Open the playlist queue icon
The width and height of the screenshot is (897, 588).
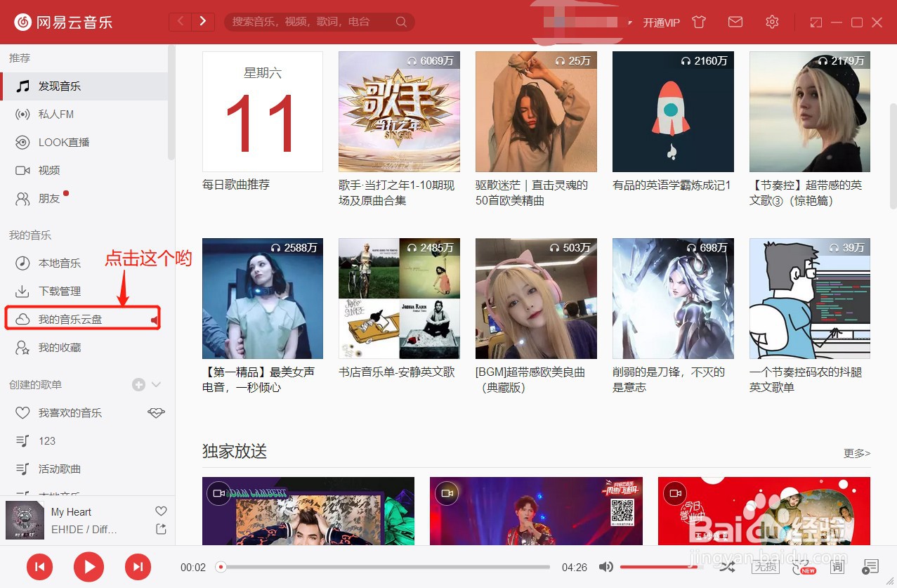click(871, 567)
